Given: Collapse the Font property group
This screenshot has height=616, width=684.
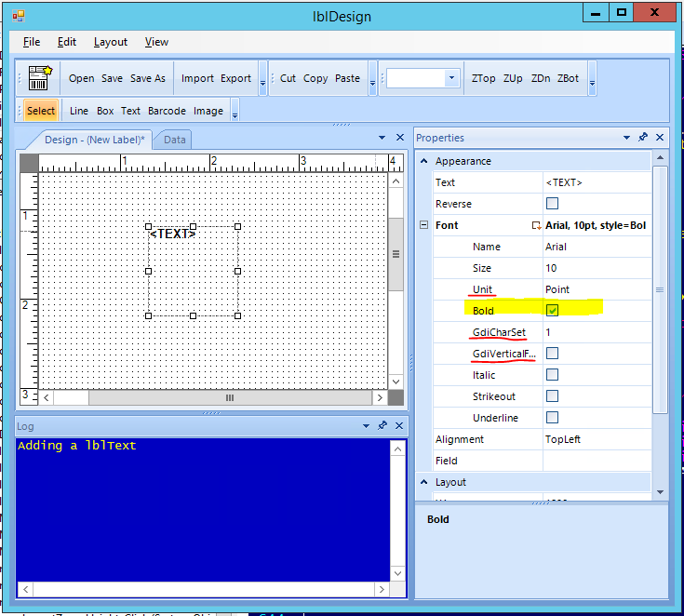Looking at the screenshot, I should (423, 225).
